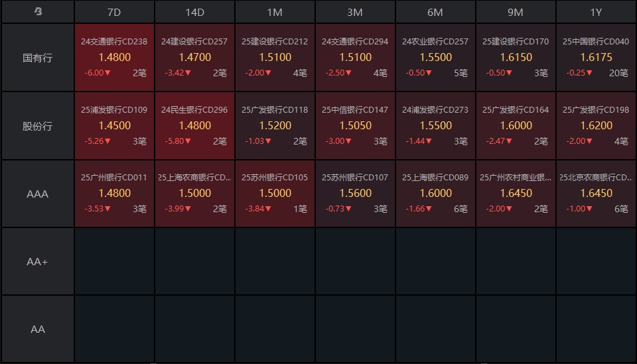Open the 25广发银行CD198 cell

tap(596, 125)
